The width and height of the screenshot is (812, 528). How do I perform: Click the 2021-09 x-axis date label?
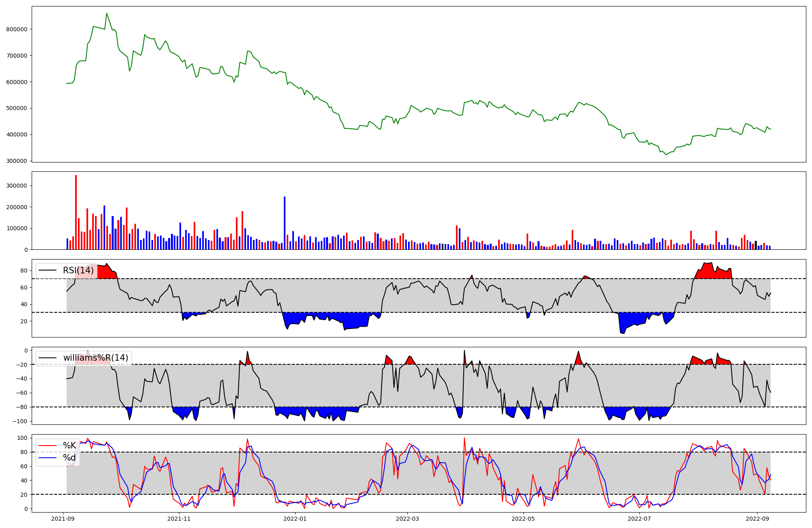click(63, 519)
